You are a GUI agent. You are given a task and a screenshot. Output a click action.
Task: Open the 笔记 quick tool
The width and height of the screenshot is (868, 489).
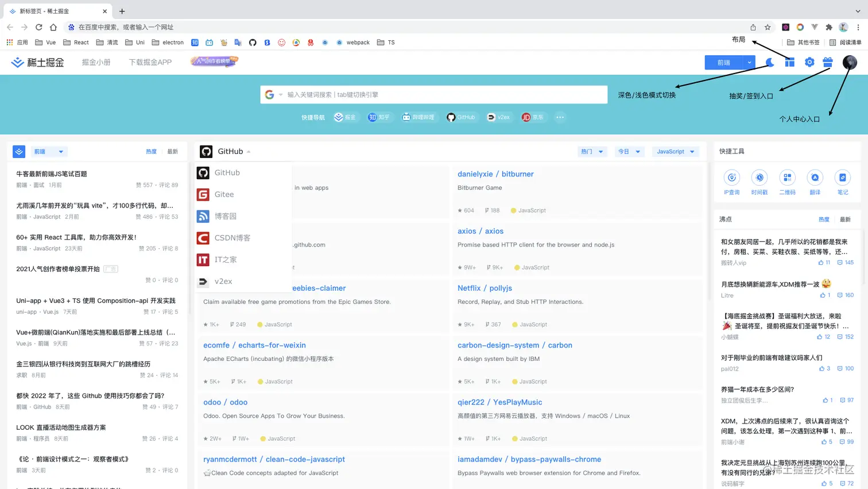pyautogui.click(x=843, y=183)
